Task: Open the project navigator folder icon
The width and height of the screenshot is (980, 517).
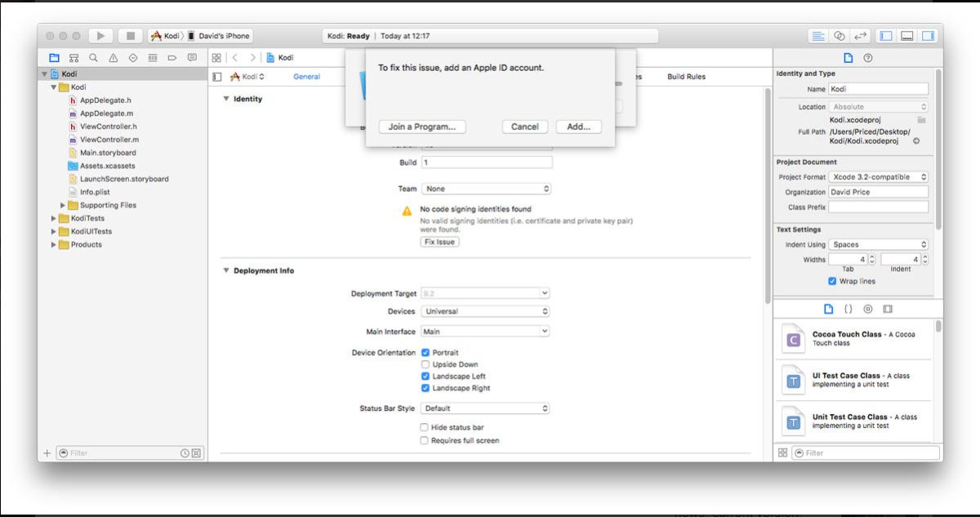Action: point(55,58)
